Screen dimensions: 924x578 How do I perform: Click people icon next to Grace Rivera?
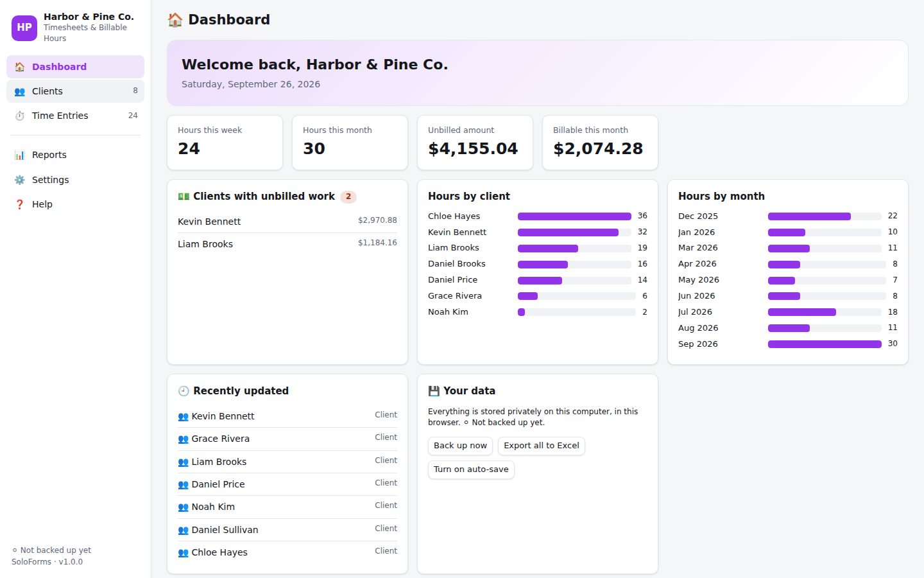183,439
